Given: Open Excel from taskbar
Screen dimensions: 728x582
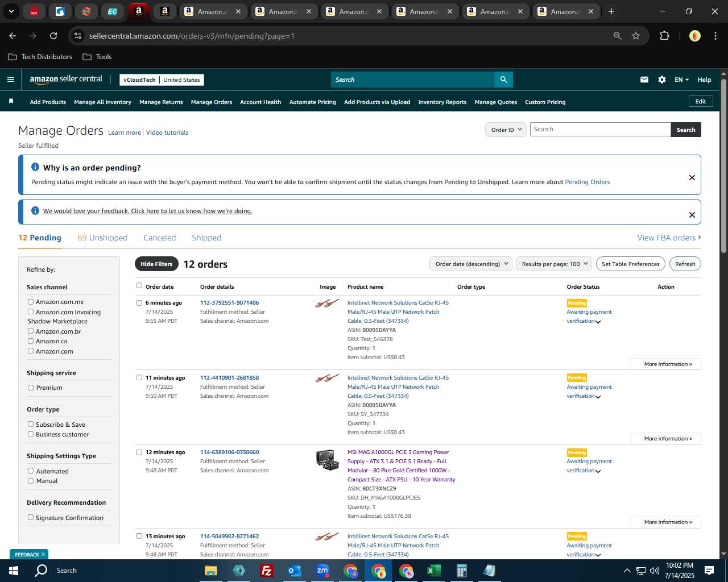Looking at the screenshot, I should [434, 571].
